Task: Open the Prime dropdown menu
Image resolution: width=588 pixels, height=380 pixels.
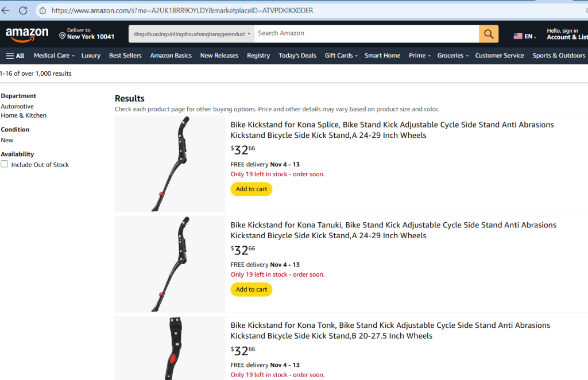Action: coord(419,56)
